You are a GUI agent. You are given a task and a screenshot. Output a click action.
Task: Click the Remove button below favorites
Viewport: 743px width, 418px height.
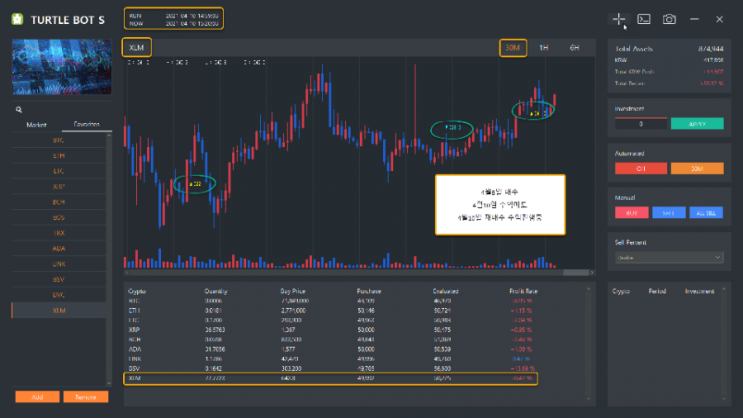[86, 397]
